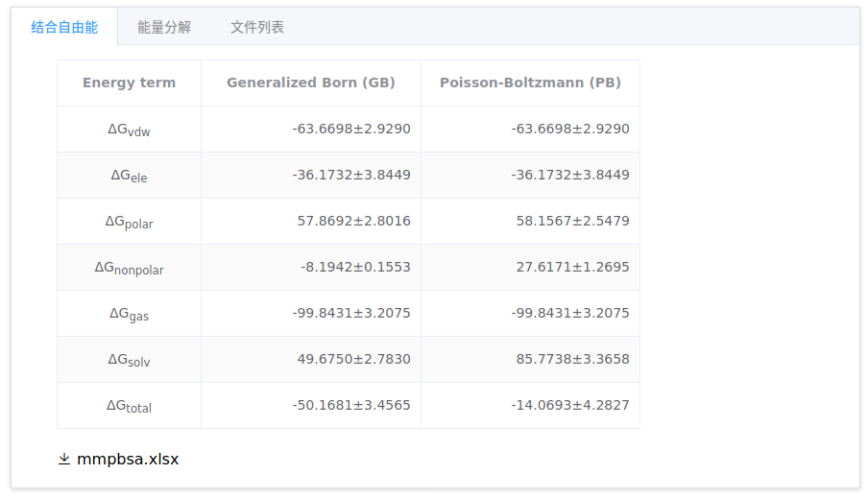
Task: Click the ΔGele row label
Action: tap(129, 176)
